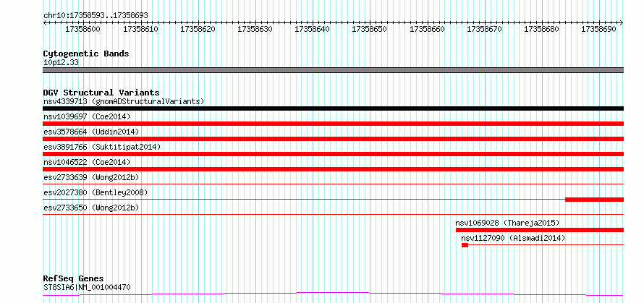Screen dimensions: 644x303
Task: Select ruler position 17358640
Action: tap(313, 30)
